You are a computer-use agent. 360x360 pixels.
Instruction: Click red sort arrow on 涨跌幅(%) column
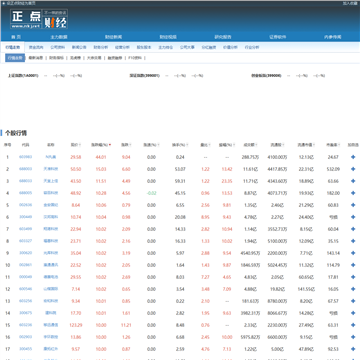(110, 145)
